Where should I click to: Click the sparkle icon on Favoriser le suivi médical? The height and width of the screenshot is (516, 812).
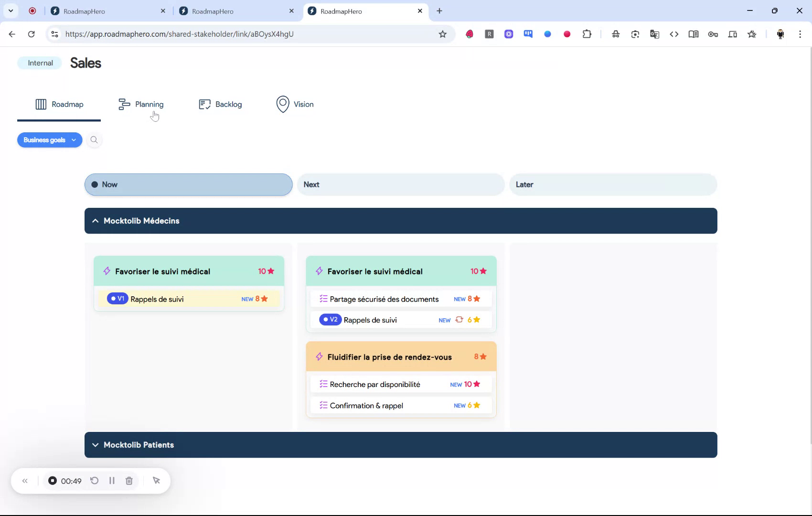click(x=107, y=271)
